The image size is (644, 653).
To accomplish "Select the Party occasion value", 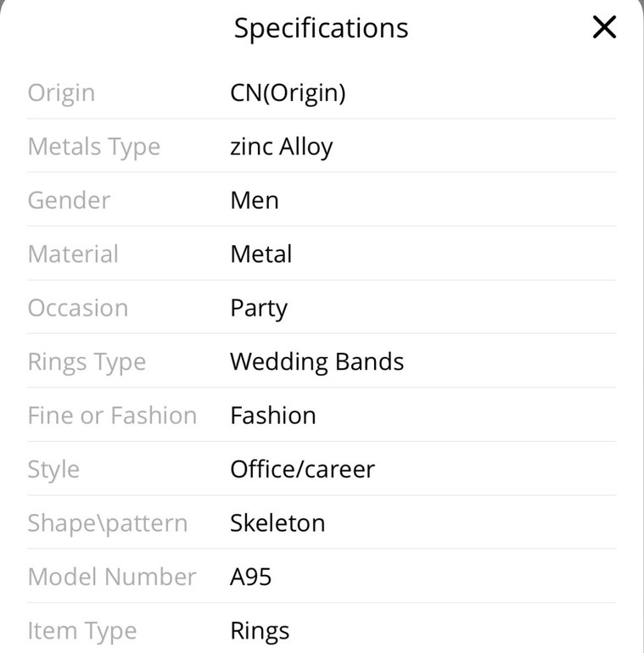I will pos(259,309).
